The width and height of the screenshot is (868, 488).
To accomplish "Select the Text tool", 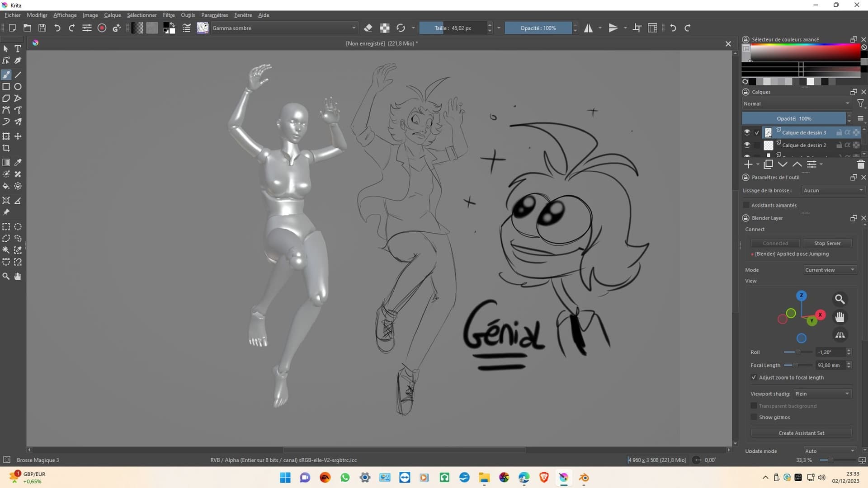I will 18,49.
